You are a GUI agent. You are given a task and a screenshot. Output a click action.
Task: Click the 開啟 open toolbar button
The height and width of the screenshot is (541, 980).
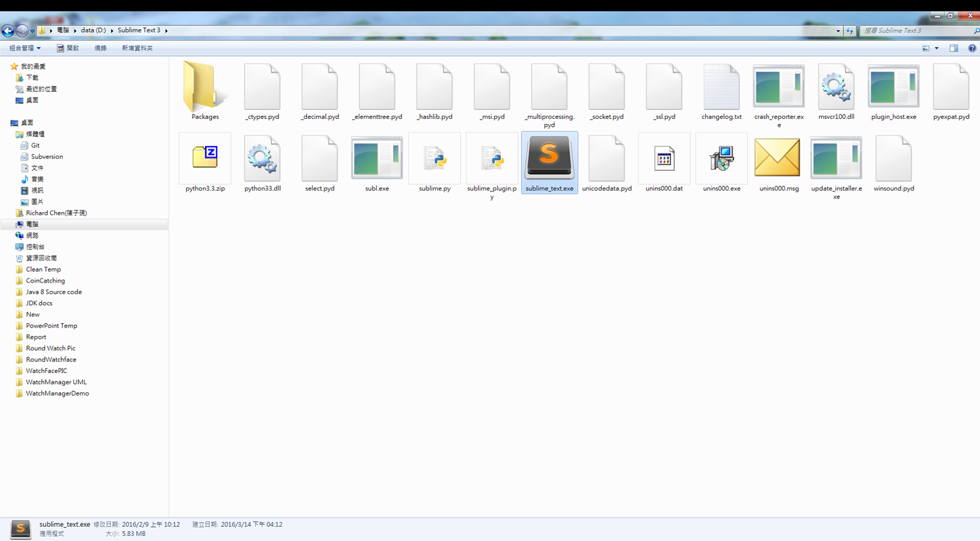point(68,48)
